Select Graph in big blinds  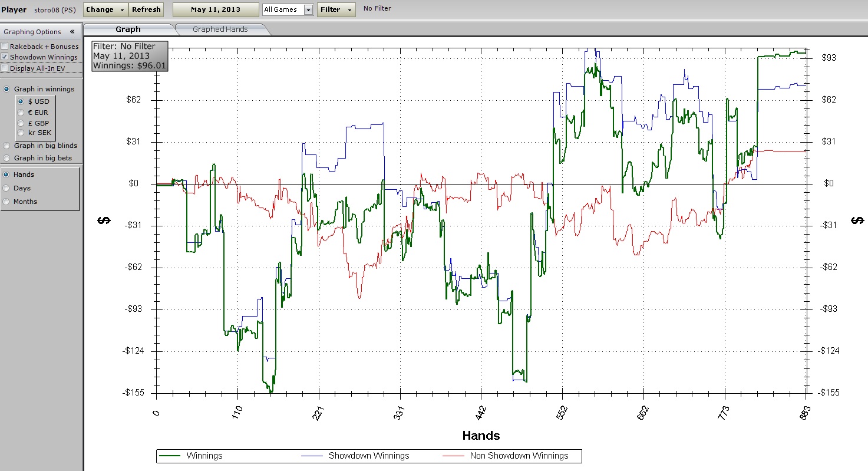[7, 146]
